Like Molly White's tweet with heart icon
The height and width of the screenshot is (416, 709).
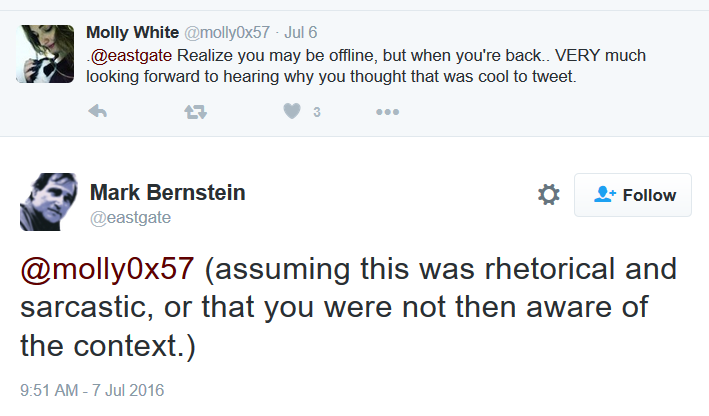pyautogui.click(x=292, y=111)
